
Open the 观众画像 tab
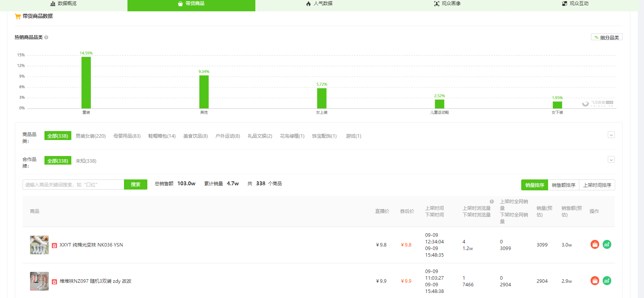(x=447, y=4)
